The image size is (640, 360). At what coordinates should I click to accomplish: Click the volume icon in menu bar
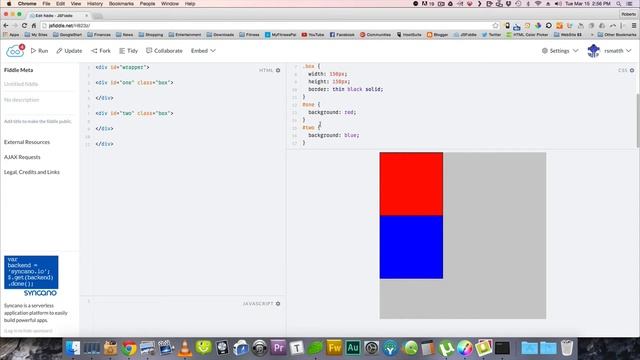558,4
